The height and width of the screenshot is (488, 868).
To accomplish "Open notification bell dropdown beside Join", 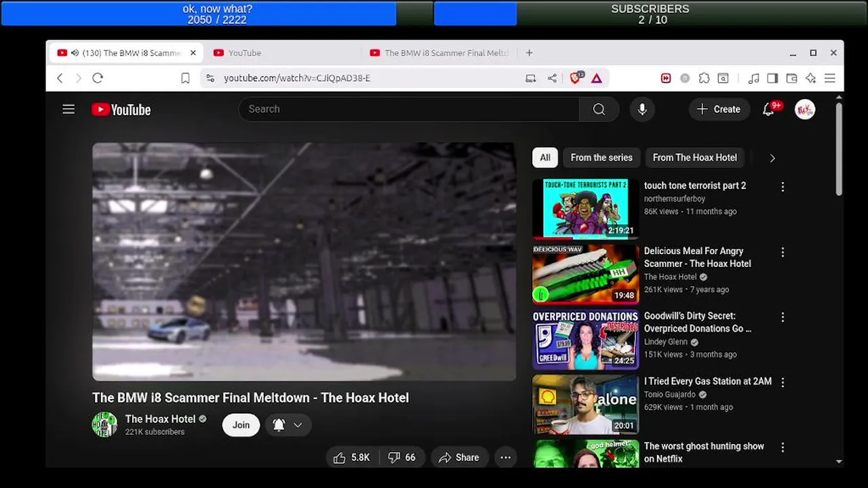I will point(288,425).
